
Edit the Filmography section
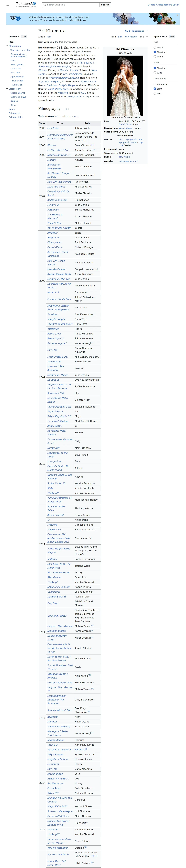[65, 109]
